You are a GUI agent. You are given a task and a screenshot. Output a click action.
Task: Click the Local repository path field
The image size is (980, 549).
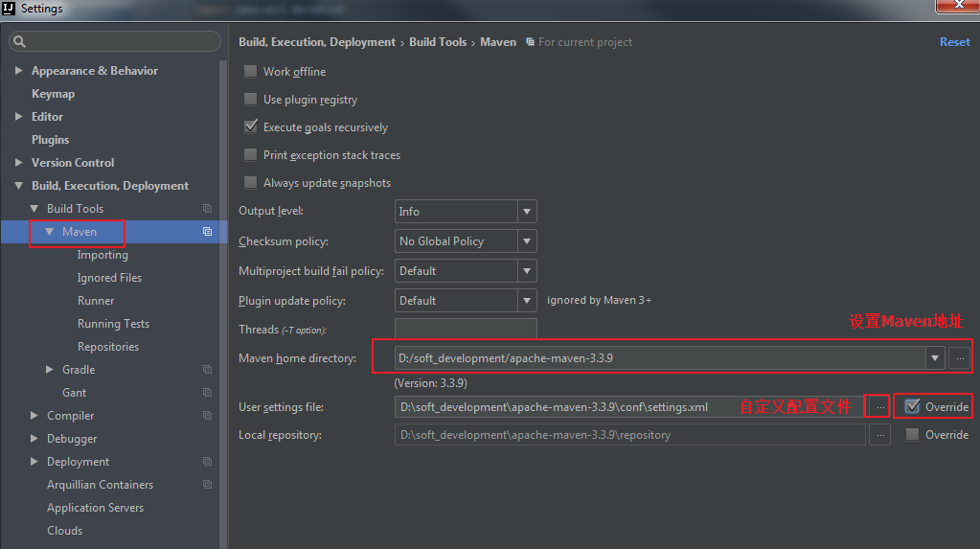630,435
